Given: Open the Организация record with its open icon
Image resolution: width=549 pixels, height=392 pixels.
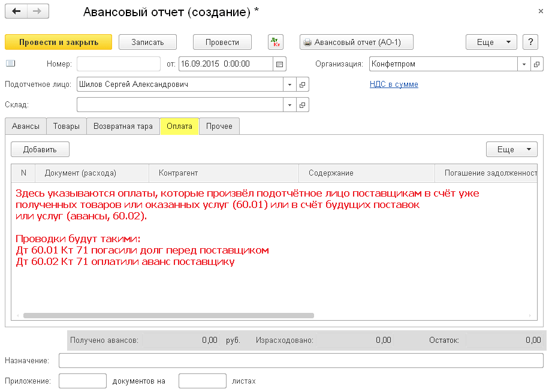Looking at the screenshot, I should pyautogui.click(x=537, y=64).
